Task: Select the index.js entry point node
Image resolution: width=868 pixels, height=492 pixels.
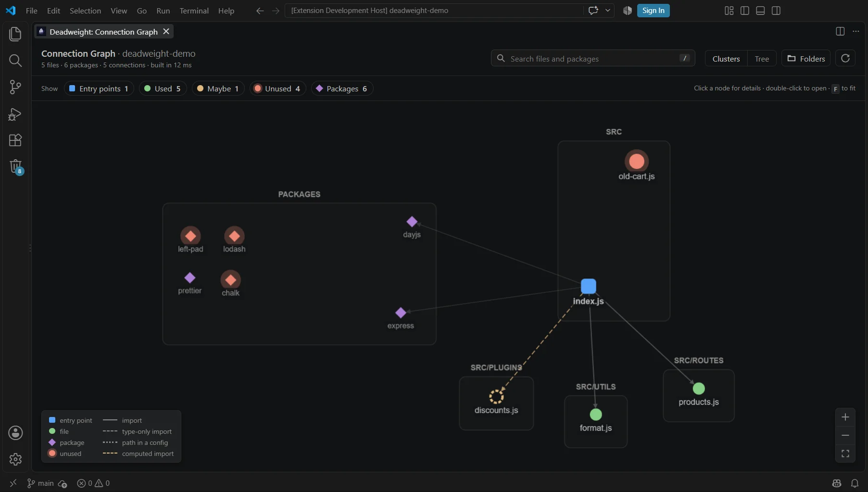Action: [x=588, y=286]
